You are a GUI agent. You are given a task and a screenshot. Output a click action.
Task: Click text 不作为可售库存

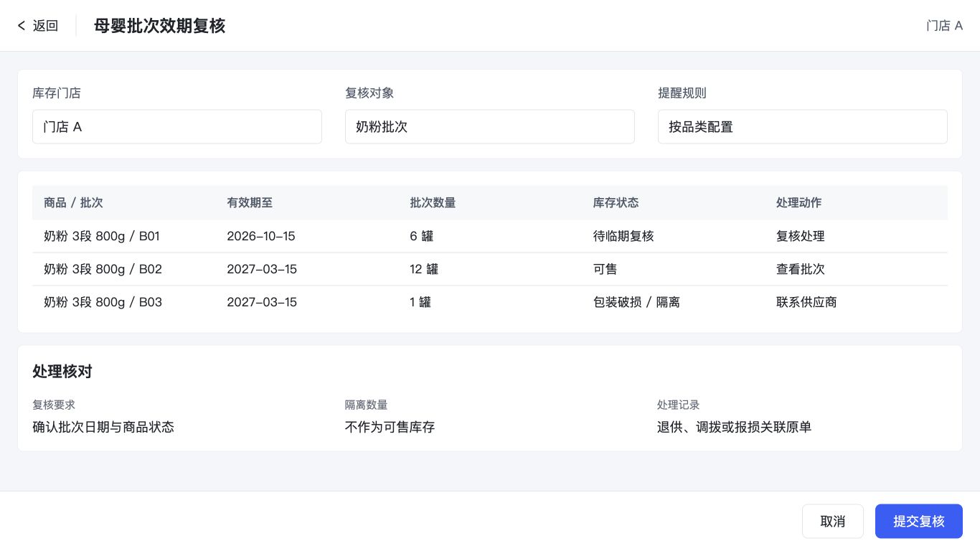coord(390,427)
